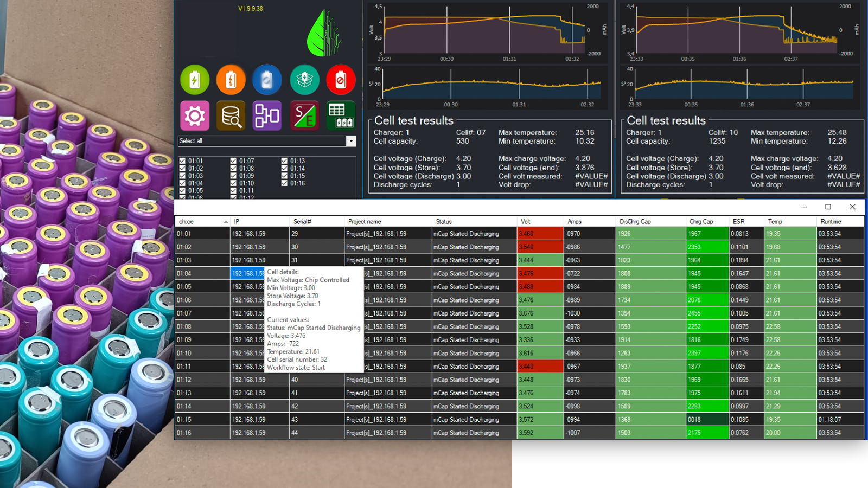Toggle the 01:03 checkbox

tap(182, 176)
